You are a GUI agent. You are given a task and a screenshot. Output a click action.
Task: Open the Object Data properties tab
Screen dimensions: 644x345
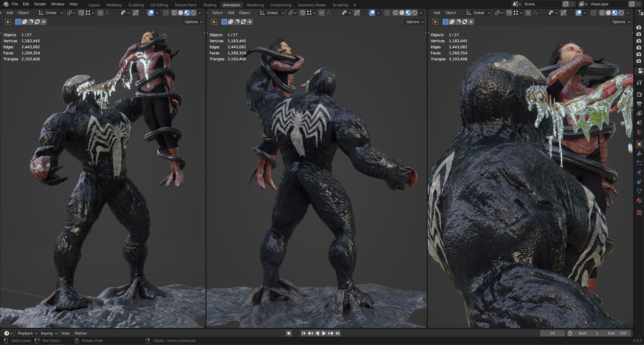(x=639, y=191)
